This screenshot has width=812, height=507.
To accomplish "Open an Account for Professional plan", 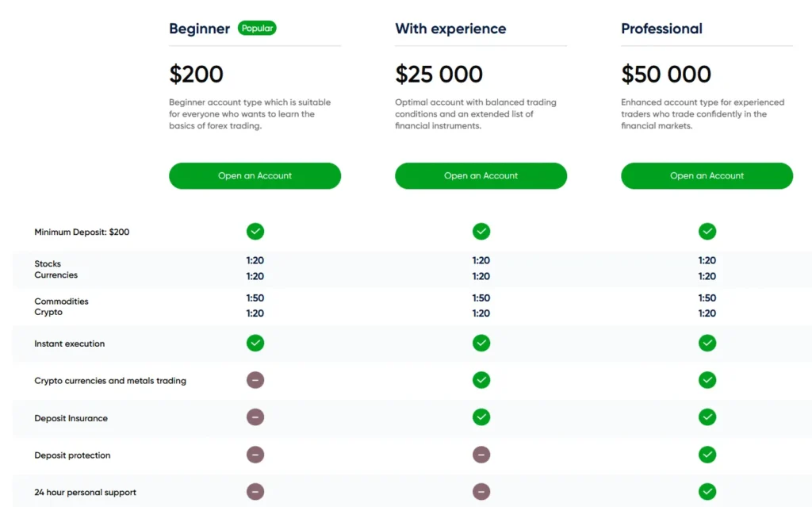I will [x=707, y=176].
